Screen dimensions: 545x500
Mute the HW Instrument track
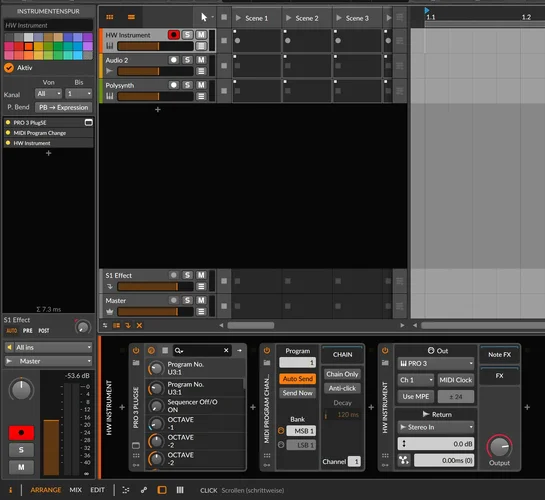click(x=201, y=35)
